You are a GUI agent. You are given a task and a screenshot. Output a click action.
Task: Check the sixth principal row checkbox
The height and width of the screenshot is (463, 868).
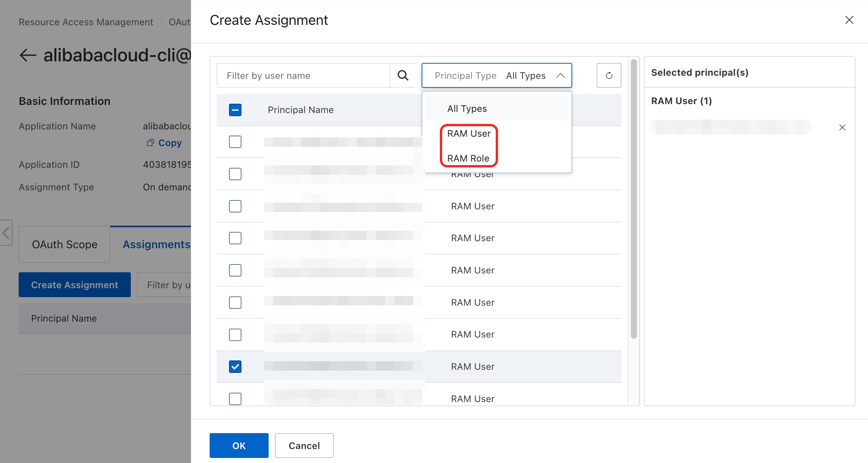point(235,303)
